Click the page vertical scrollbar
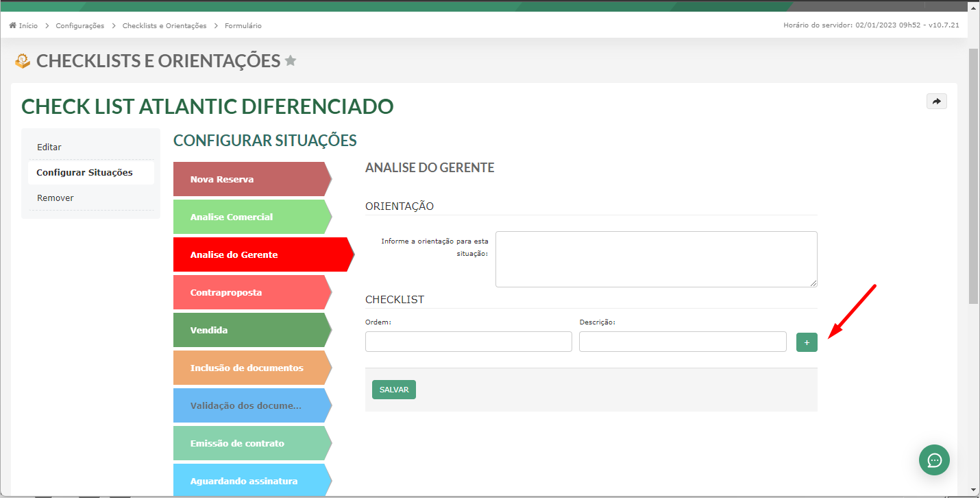This screenshot has height=498, width=980. click(973, 176)
